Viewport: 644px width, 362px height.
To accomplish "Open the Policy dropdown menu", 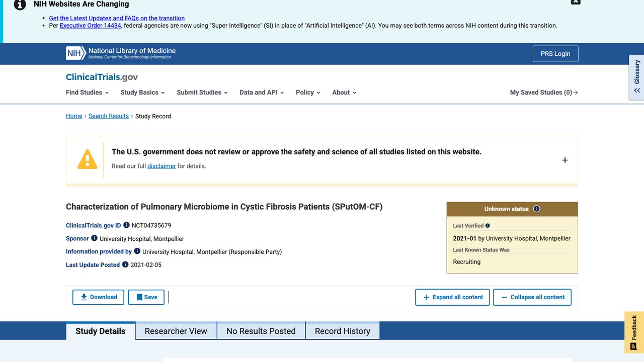I will point(308,93).
